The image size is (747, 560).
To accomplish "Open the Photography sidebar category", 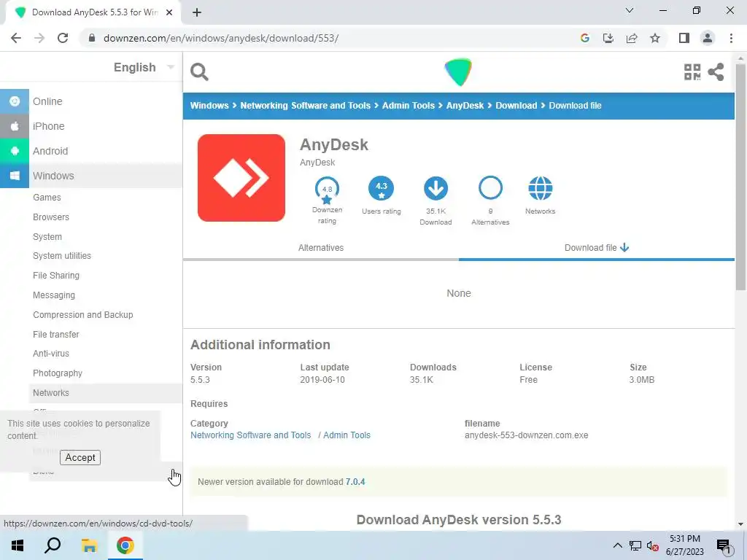I will (x=58, y=373).
